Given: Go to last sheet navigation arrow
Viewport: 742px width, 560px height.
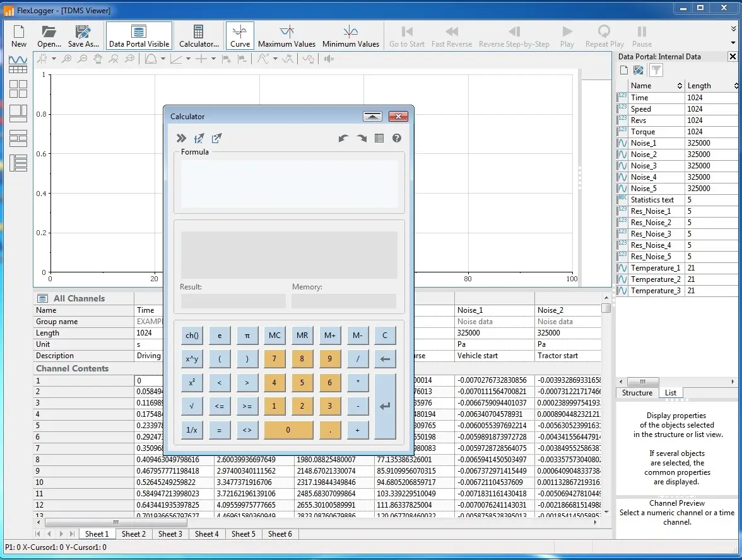Looking at the screenshot, I should (72, 534).
